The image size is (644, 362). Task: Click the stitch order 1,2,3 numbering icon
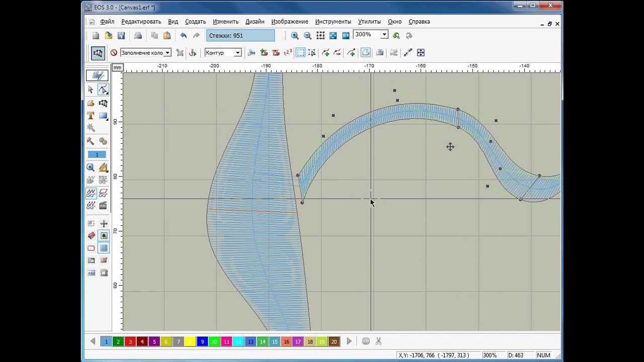[288, 52]
